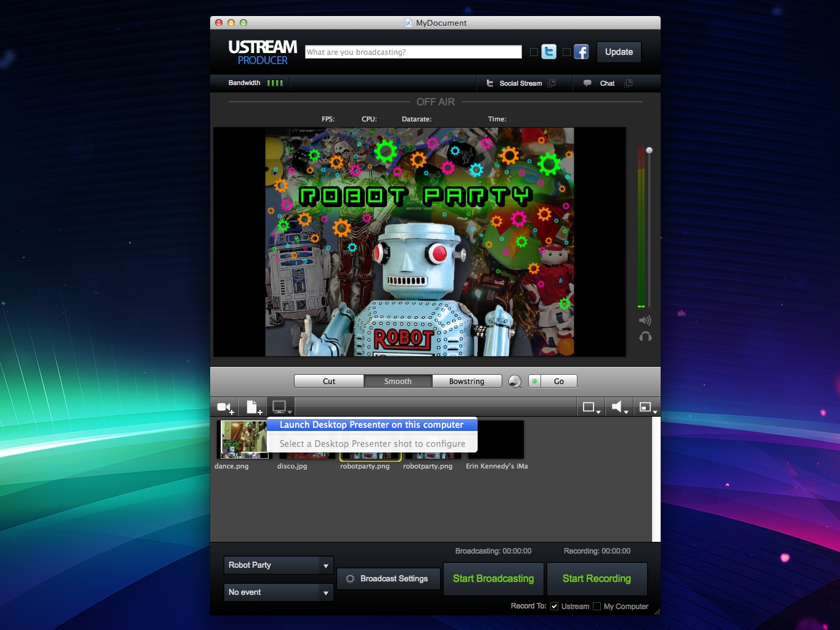Click the Chat speech bubble icon
Image resolution: width=840 pixels, height=630 pixels.
pyautogui.click(x=587, y=83)
